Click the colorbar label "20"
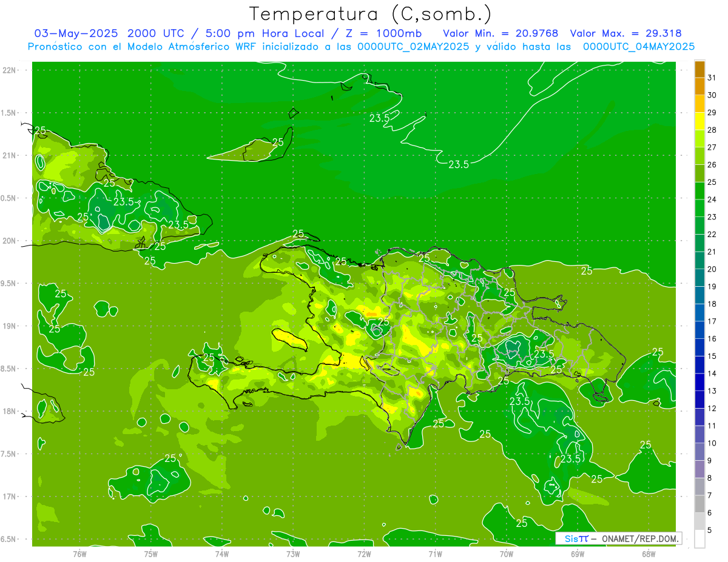Screen dimensions: 728x562 712,269
